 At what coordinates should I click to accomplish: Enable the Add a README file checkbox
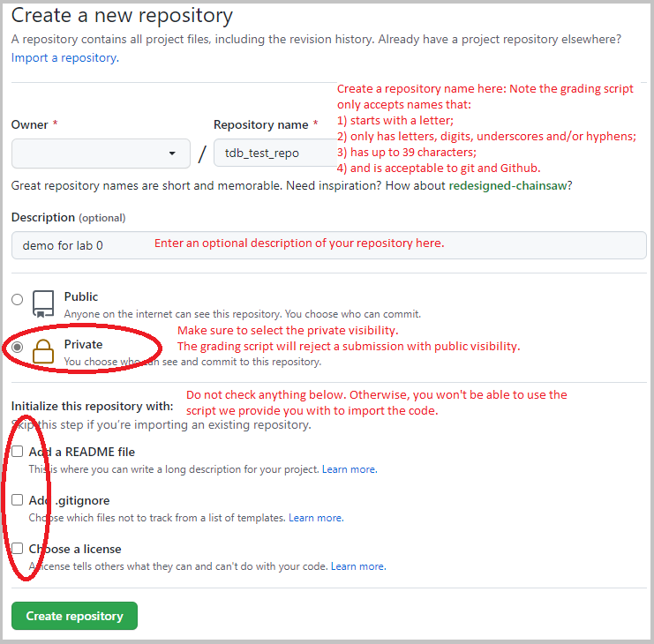(18, 452)
